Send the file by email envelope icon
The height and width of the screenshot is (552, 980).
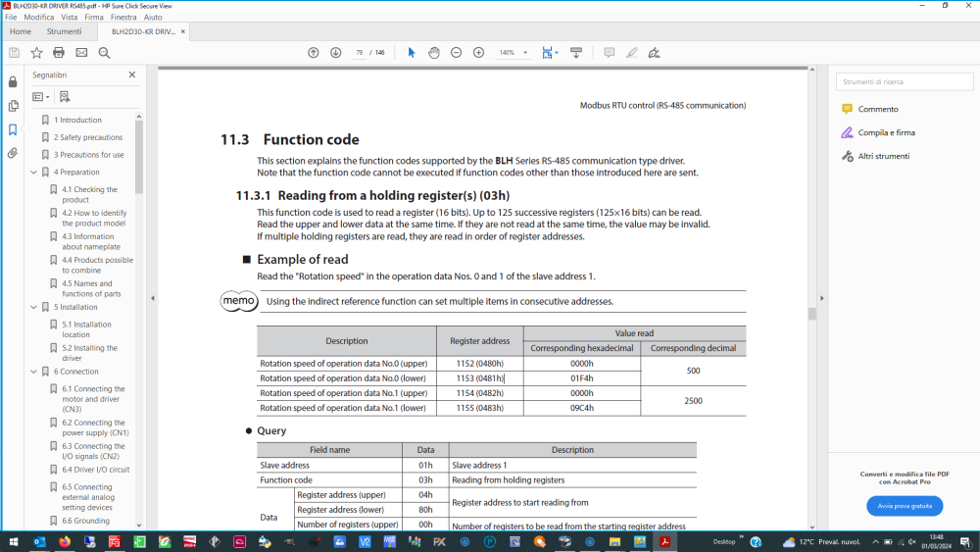coord(81,53)
